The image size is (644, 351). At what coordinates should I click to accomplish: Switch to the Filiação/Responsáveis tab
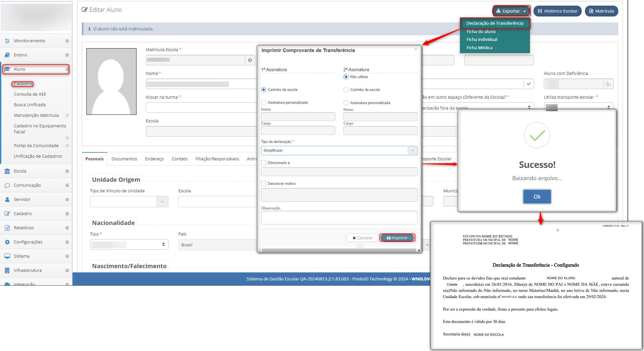tap(217, 159)
